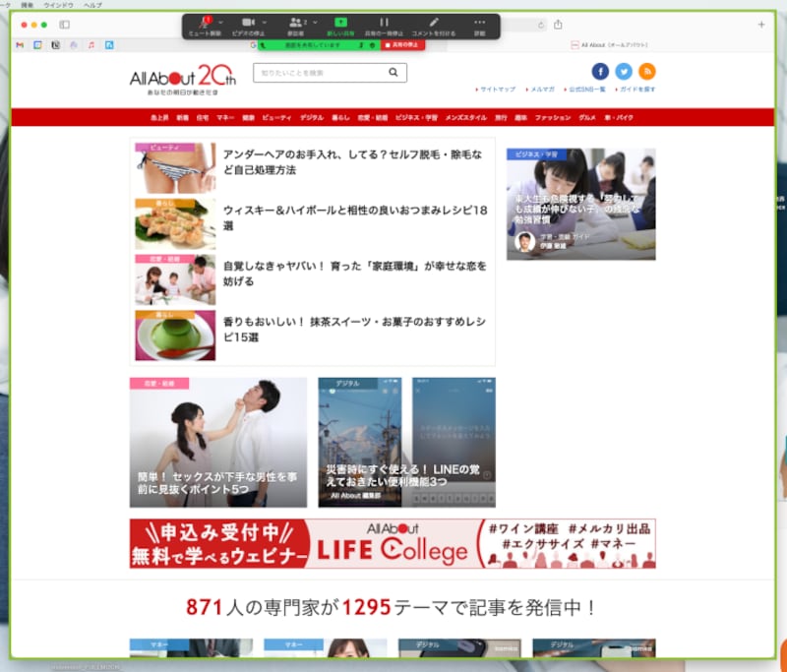The width and height of the screenshot is (787, 672).
Task: Click the orange RSS feed icon
Action: (x=646, y=72)
